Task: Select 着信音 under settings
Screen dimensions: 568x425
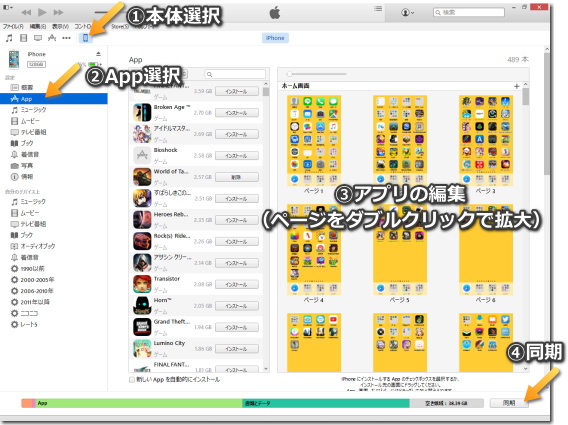Action: [54, 154]
